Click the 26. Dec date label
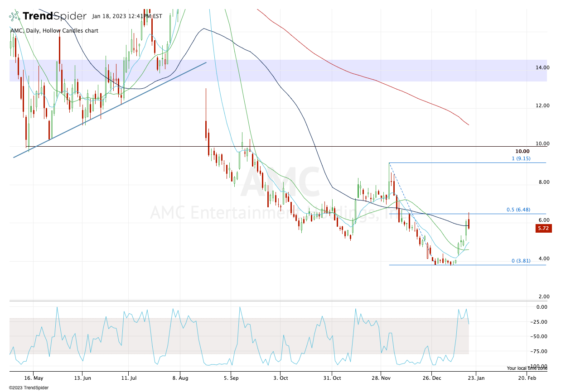 coord(433,378)
